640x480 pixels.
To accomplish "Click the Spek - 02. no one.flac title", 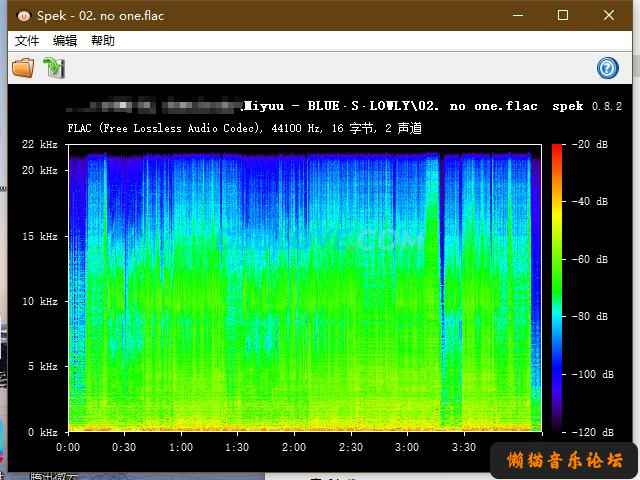I will 100,16.
